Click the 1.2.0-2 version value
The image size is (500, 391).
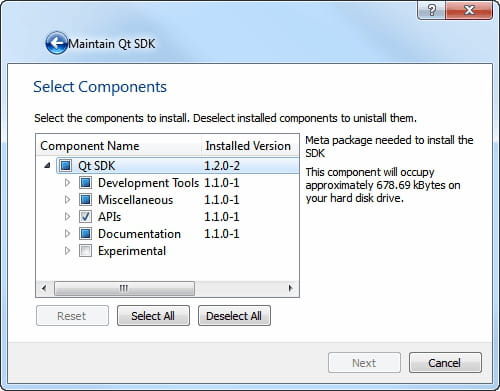(222, 166)
